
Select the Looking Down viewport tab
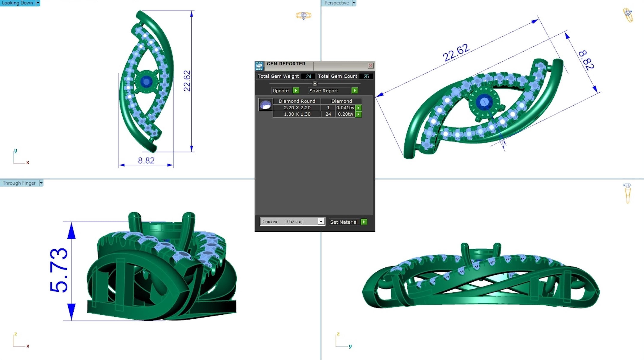pyautogui.click(x=18, y=3)
